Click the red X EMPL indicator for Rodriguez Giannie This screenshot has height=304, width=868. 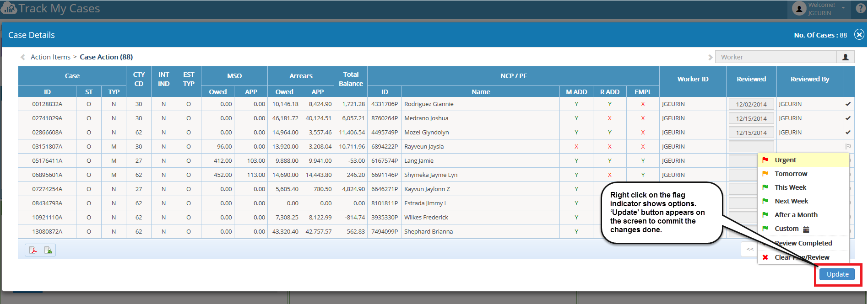[x=643, y=104]
